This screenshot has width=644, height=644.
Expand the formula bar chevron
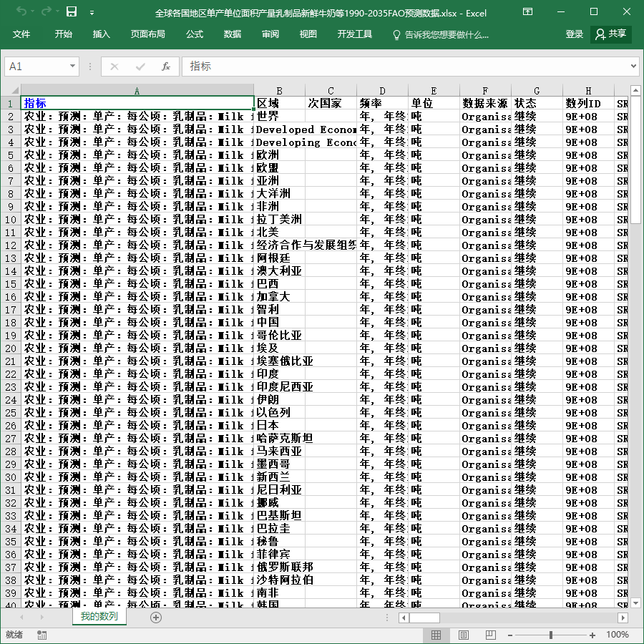point(633,66)
